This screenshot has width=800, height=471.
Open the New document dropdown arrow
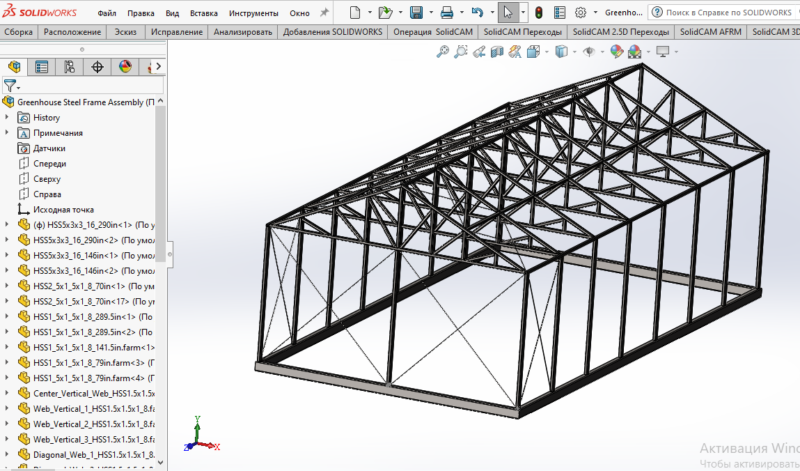tap(369, 12)
